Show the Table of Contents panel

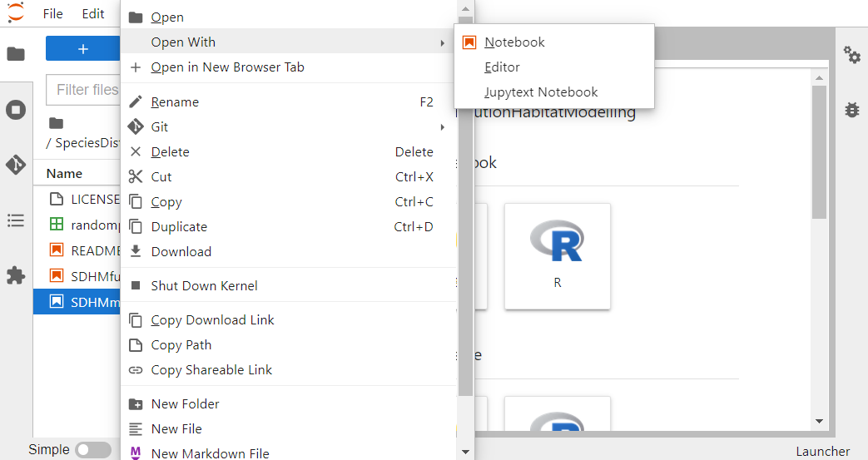click(16, 220)
